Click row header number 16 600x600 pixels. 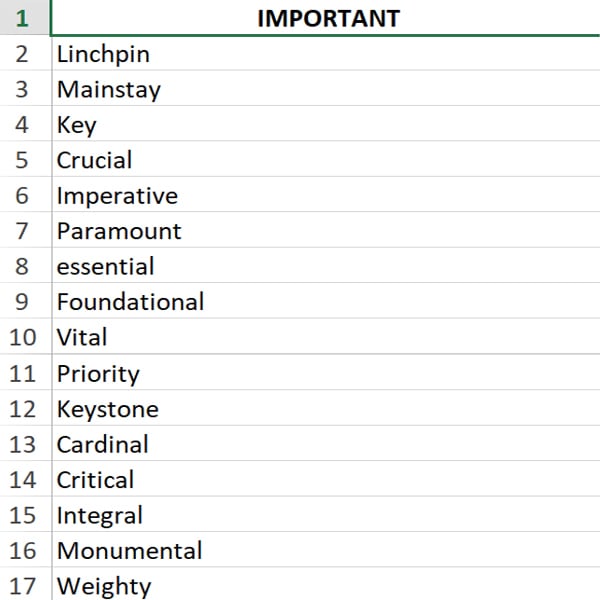[25, 549]
